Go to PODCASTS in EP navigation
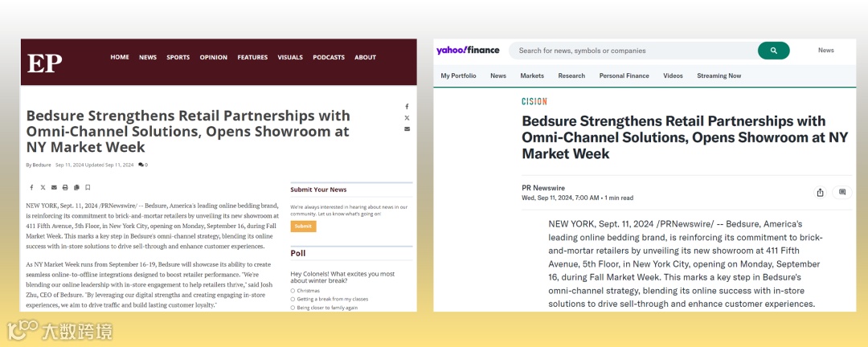Image resolution: width=868 pixels, height=347 pixels. click(x=328, y=57)
